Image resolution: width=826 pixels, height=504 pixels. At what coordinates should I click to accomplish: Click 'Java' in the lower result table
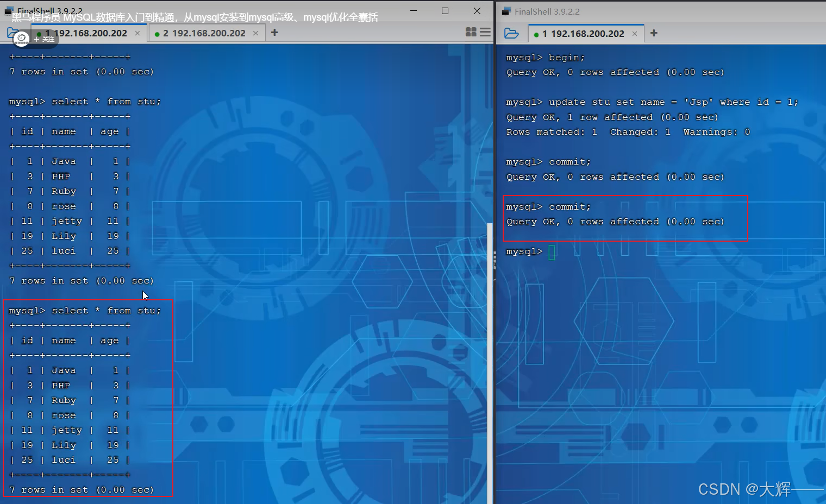coord(64,370)
